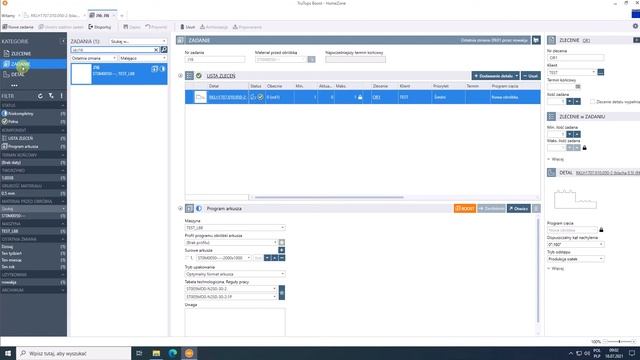Select task 316 in the ZADANIA list
Screen dimensions: 640x360
[119, 74]
